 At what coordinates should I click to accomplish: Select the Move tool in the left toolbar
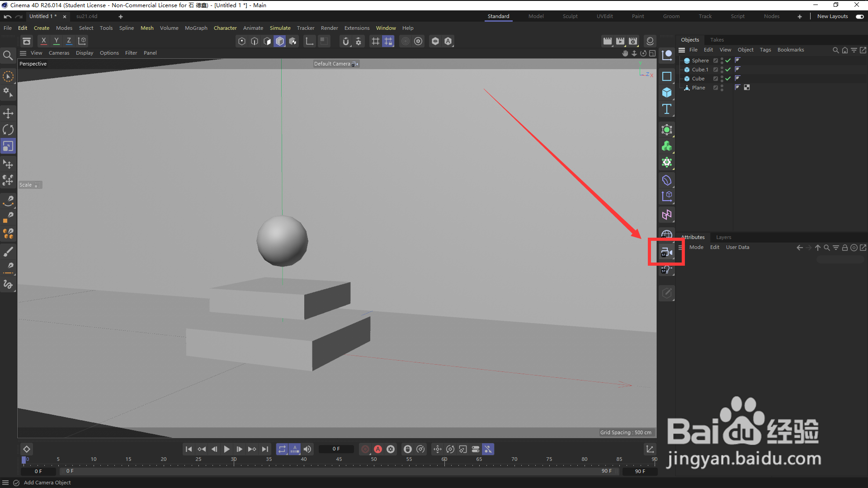[8, 113]
